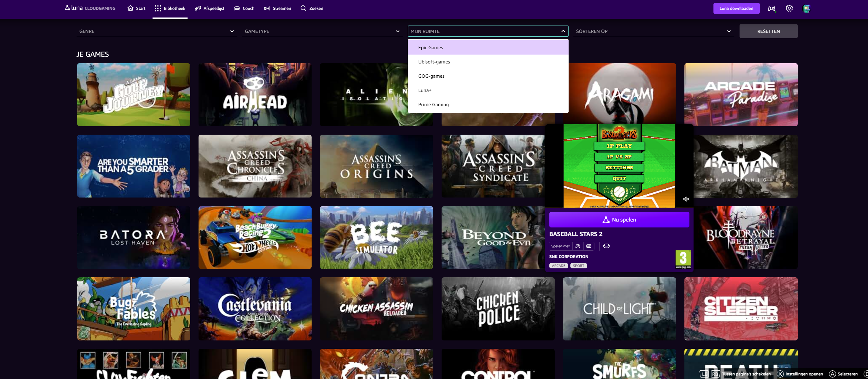Open the user profile avatar
The image size is (868, 379).
click(806, 8)
